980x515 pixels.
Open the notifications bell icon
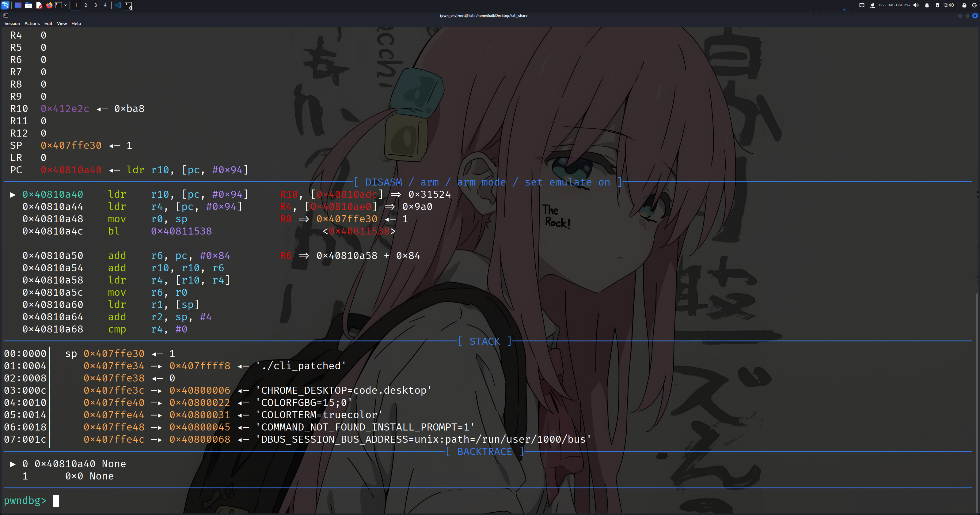[x=927, y=5]
